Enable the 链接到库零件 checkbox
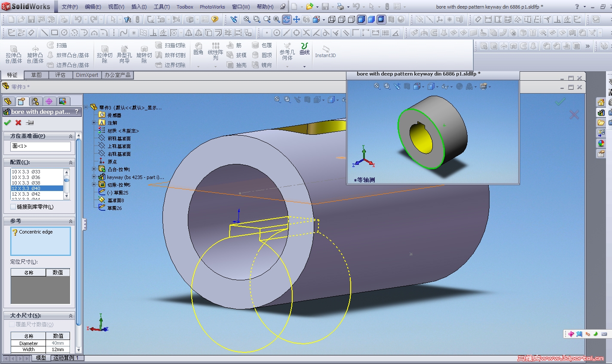The image size is (612, 364). point(13,207)
